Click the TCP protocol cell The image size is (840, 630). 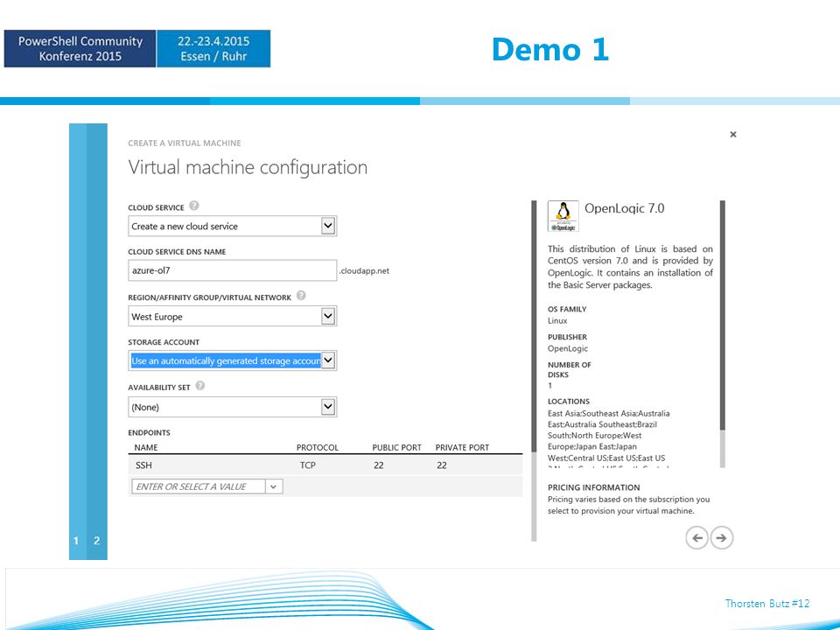(x=307, y=465)
